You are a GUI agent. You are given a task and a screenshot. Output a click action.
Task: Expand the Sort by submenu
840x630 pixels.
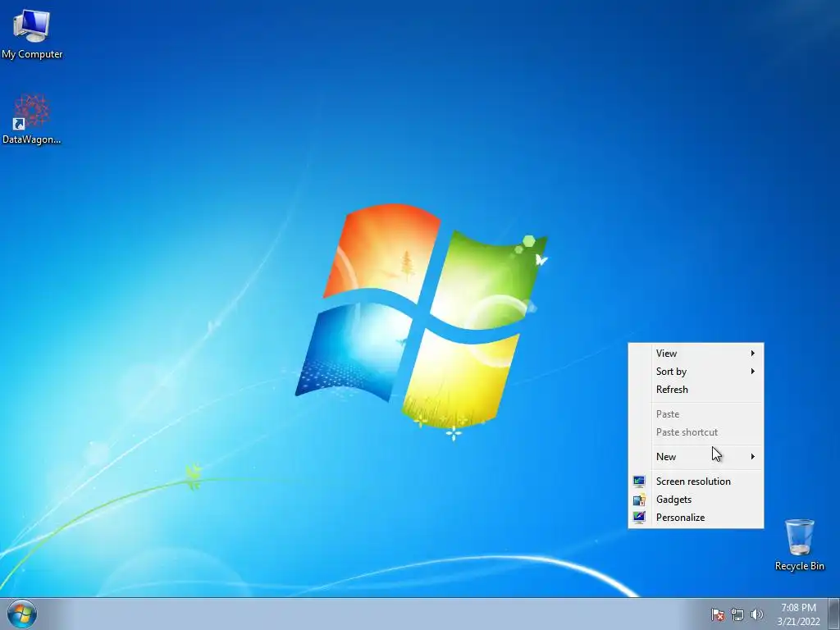click(696, 372)
